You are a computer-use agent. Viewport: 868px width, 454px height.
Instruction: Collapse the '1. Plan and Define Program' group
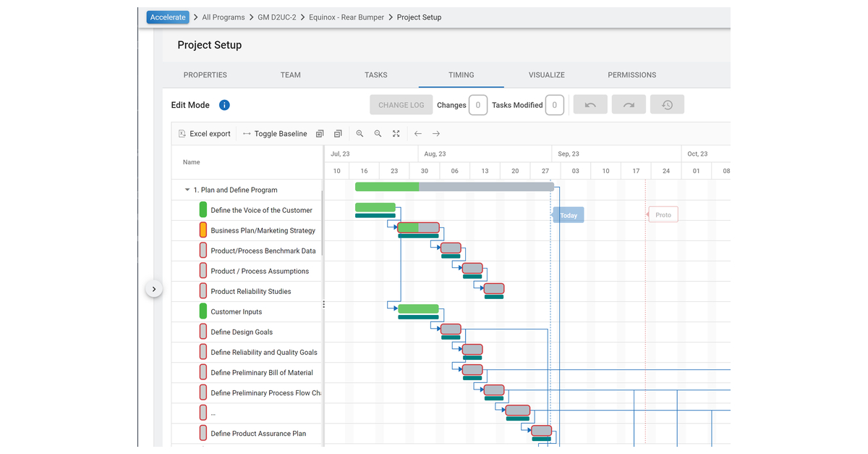pyautogui.click(x=187, y=189)
